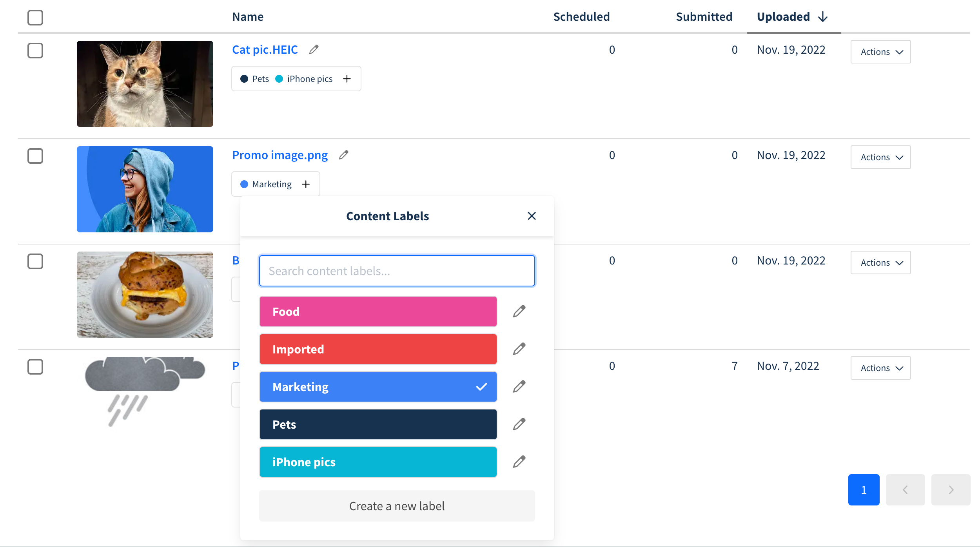This screenshot has width=980, height=547.
Task: Edit the Food label
Action: [x=519, y=312]
